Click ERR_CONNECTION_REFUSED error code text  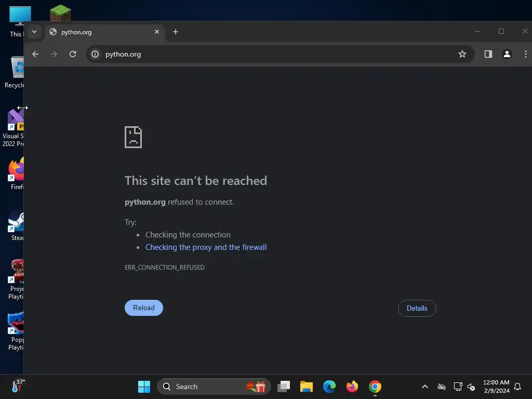(165, 268)
